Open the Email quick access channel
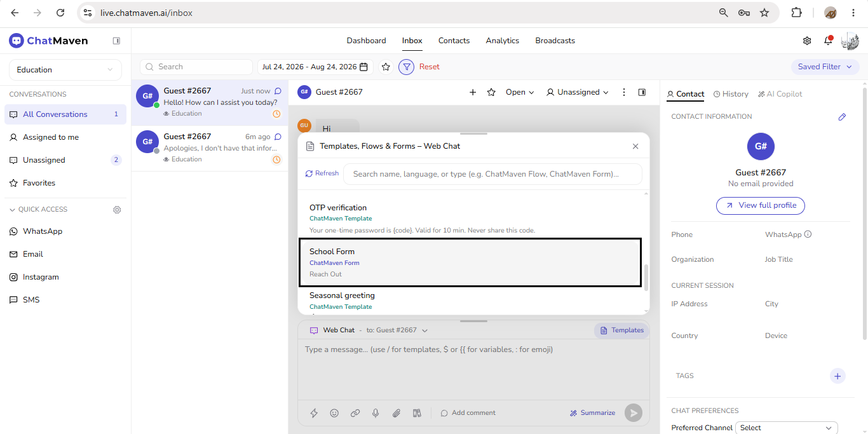The width and height of the screenshot is (868, 434). (x=65, y=254)
